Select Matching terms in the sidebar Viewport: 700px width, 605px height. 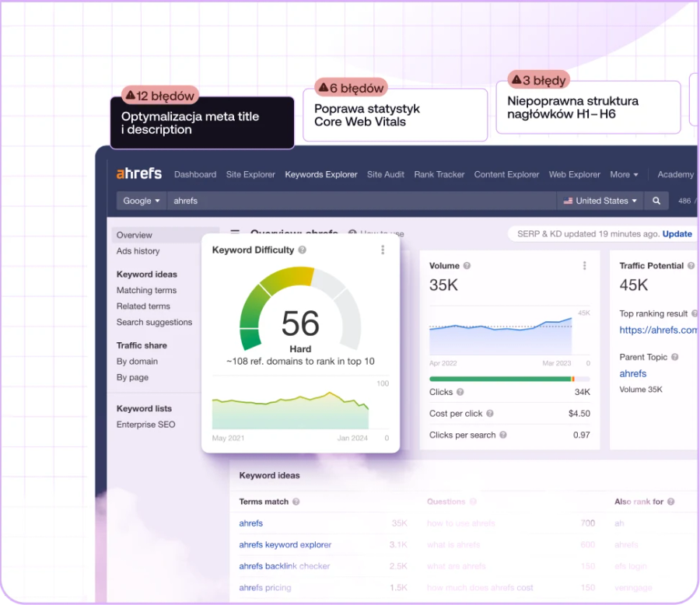[146, 290]
